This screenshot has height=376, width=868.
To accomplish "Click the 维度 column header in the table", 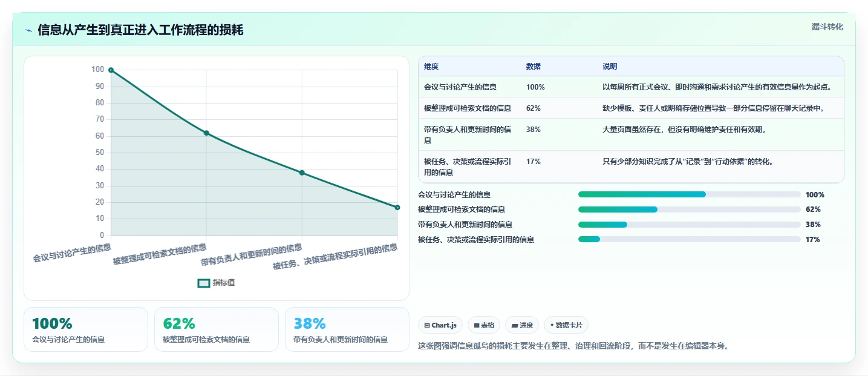I will coord(431,67).
